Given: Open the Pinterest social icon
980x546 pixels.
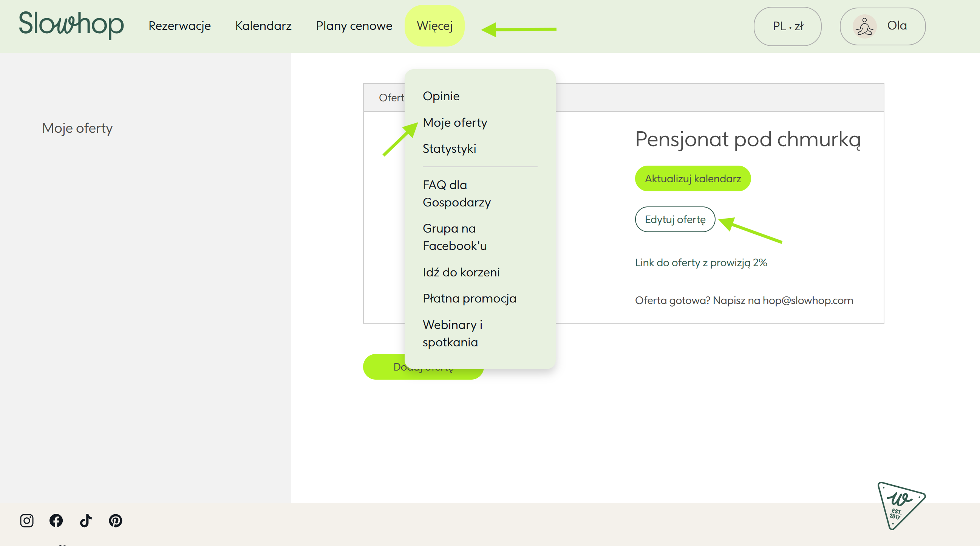Looking at the screenshot, I should (x=115, y=520).
